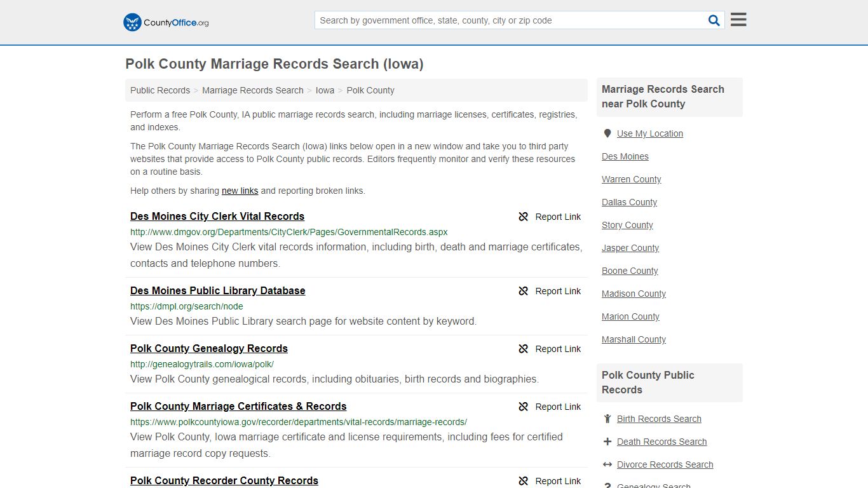Image resolution: width=868 pixels, height=488 pixels.
Task: Open Des Moines Public Library Database
Action: pos(218,290)
